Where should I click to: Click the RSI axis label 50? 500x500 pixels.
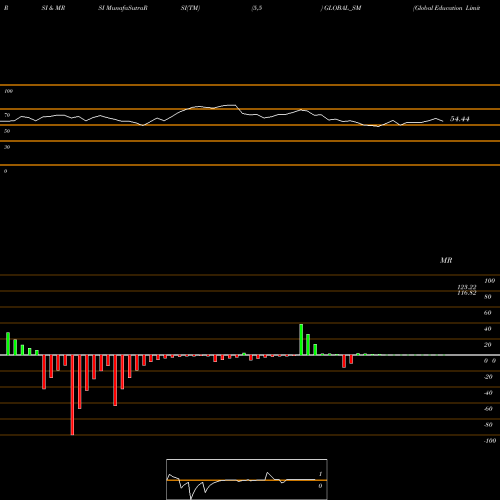pos(7,131)
